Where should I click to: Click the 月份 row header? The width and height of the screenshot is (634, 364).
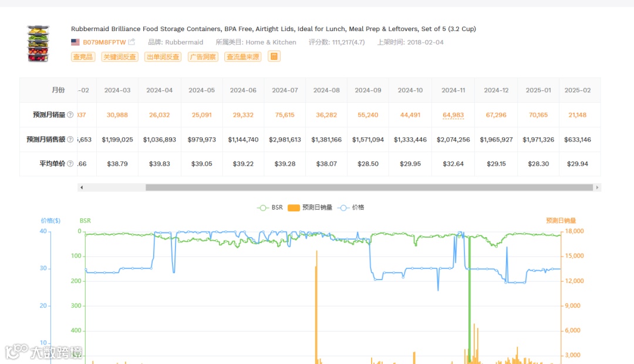click(58, 90)
